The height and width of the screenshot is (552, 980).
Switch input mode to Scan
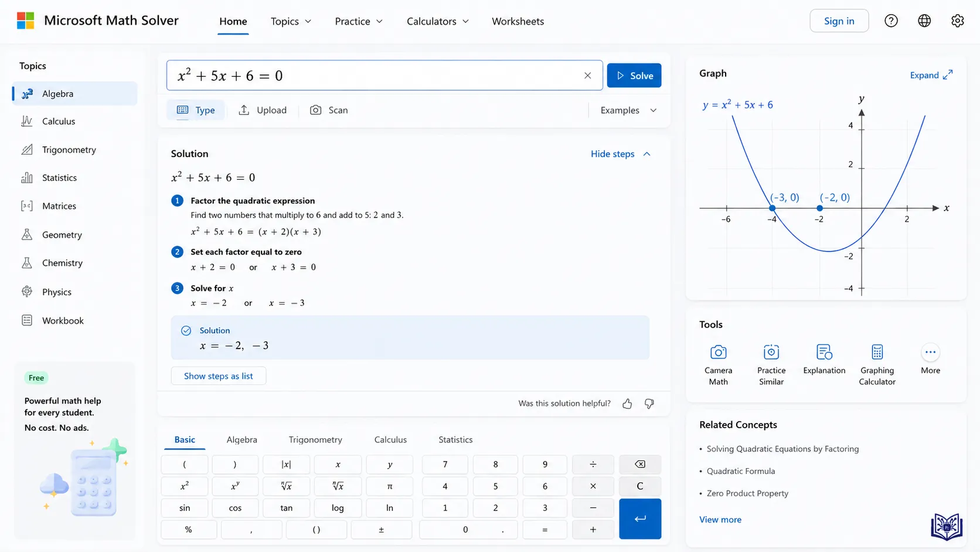(x=329, y=110)
